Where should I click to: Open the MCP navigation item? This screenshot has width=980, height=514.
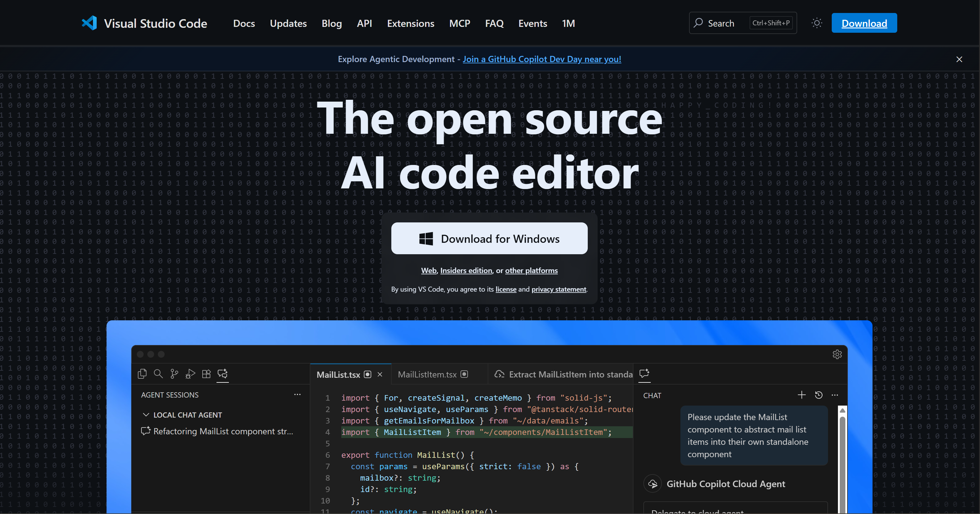coord(460,23)
